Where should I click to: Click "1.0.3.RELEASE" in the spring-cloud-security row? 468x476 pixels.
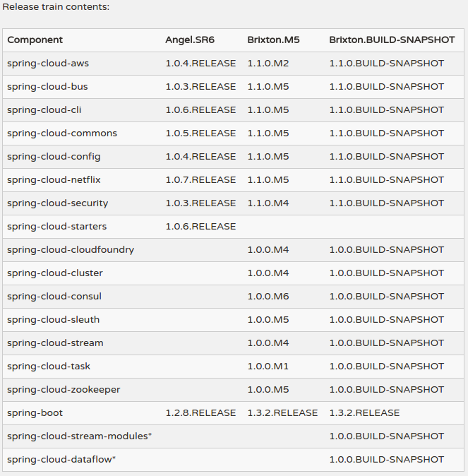coord(200,203)
